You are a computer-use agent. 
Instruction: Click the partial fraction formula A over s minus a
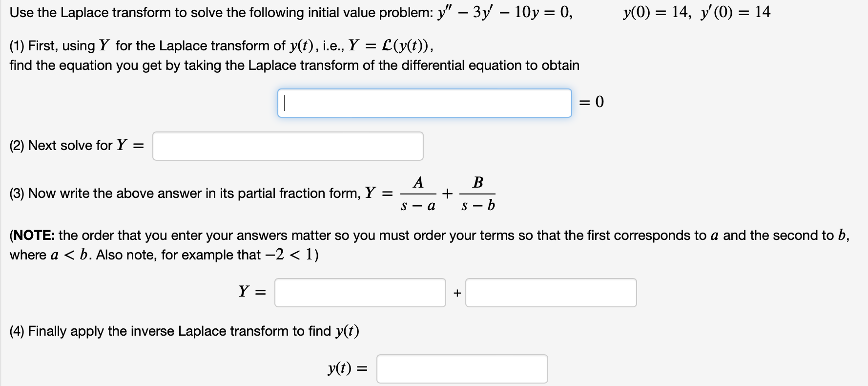(x=418, y=193)
